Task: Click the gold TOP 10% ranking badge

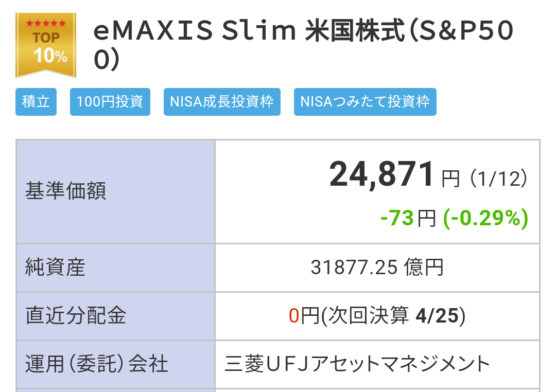Action: 46,45
